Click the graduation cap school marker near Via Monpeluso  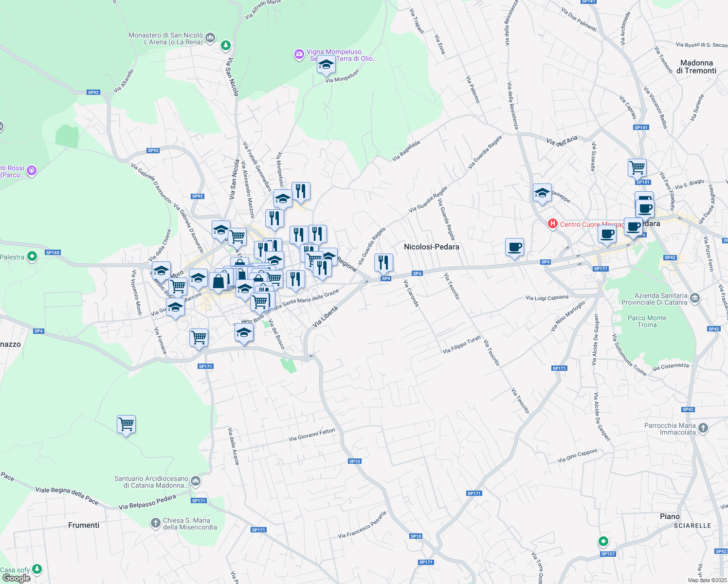click(326, 65)
